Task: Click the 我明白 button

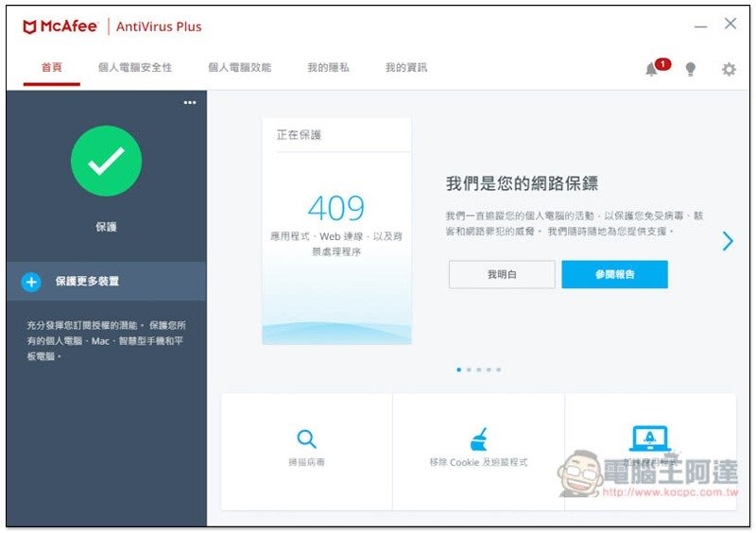Action: coord(502,274)
